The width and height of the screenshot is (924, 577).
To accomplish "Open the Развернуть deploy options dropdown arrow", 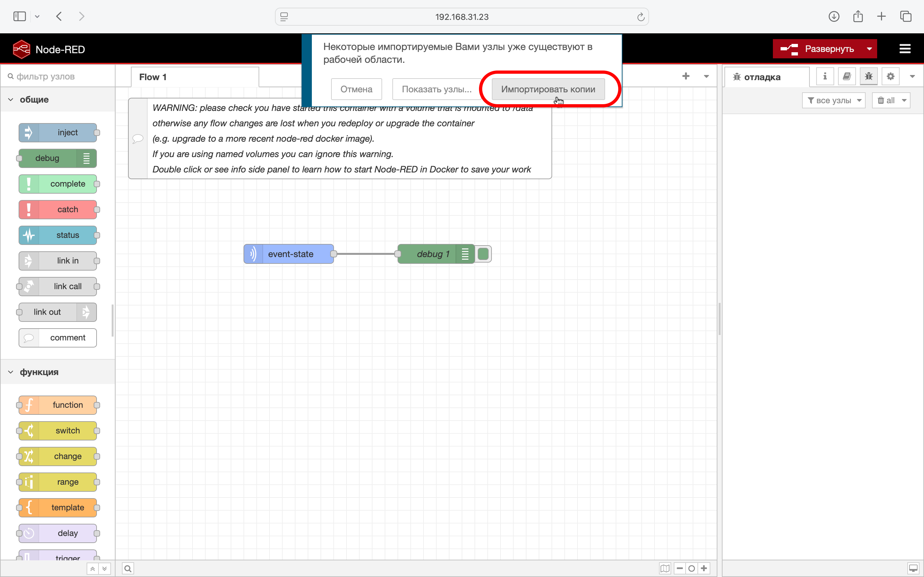I will pyautogui.click(x=869, y=49).
